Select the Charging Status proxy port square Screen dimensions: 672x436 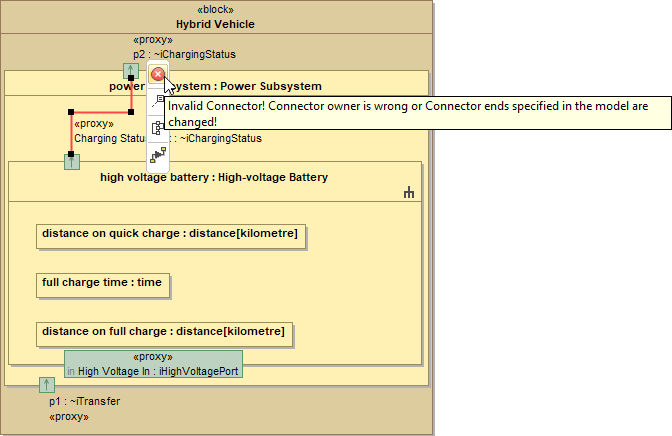(71, 161)
